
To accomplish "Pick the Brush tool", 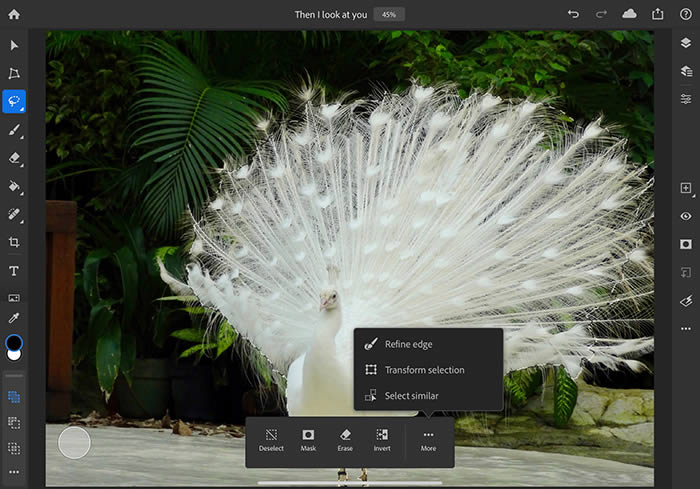I will 14,130.
